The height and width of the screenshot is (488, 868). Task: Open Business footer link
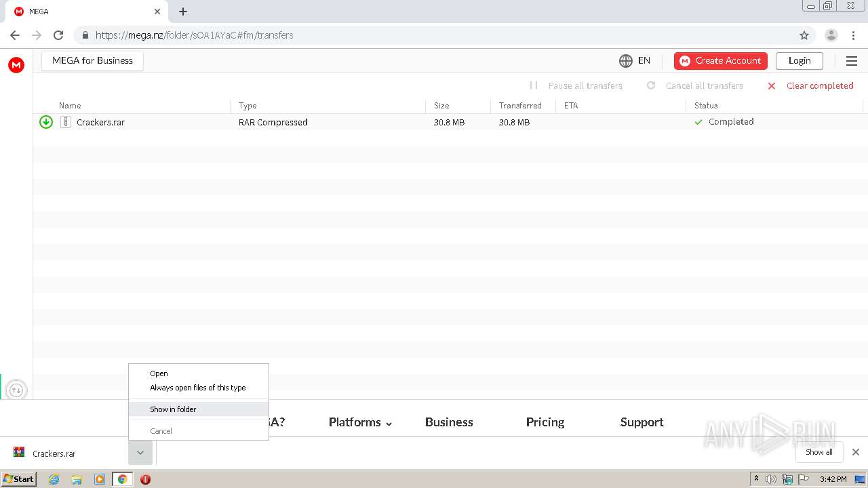pyautogui.click(x=449, y=422)
